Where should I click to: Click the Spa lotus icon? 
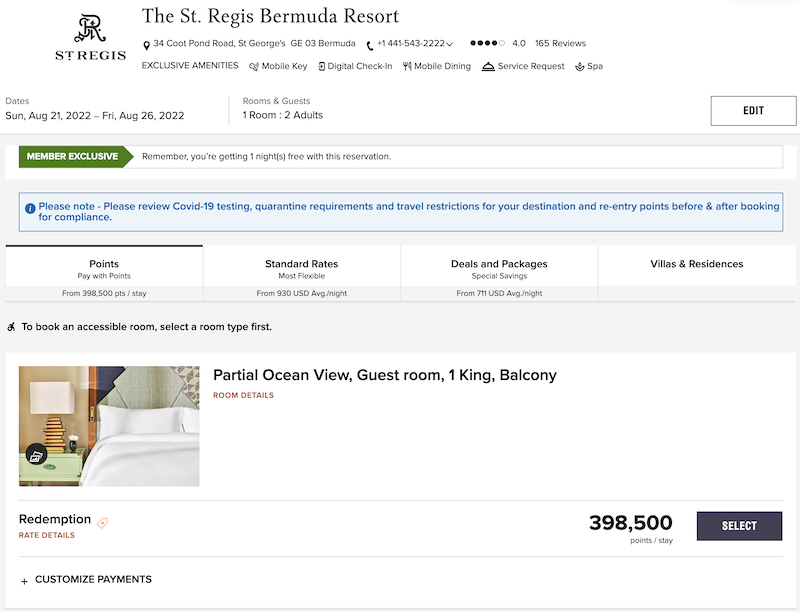pyautogui.click(x=580, y=66)
